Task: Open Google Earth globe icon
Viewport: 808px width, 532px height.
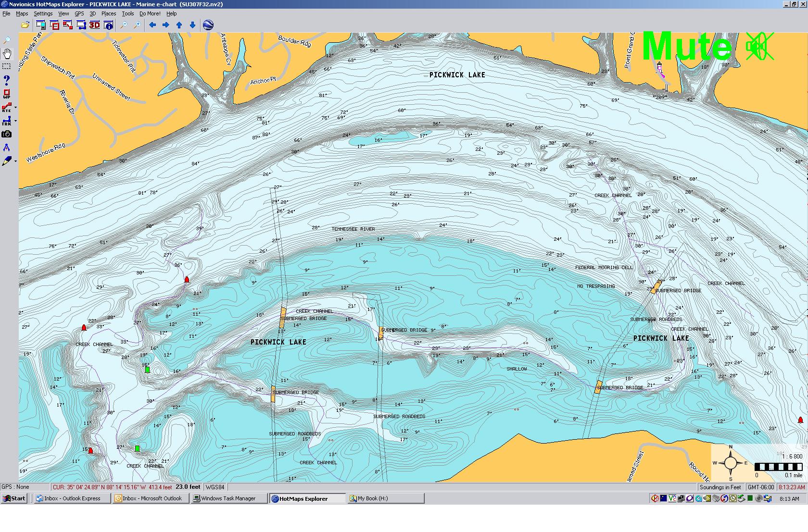Action: pyautogui.click(x=208, y=25)
